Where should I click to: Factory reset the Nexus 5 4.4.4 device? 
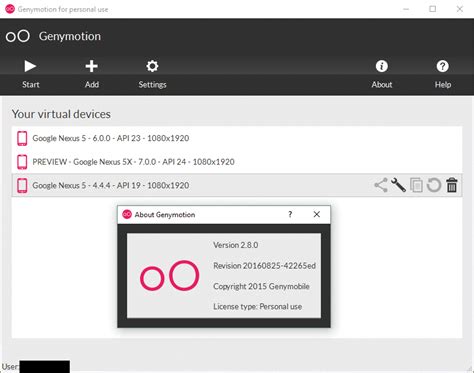point(434,185)
